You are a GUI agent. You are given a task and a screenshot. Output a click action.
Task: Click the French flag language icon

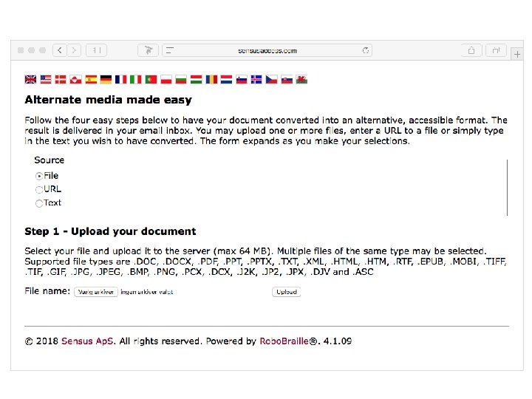tap(120, 79)
